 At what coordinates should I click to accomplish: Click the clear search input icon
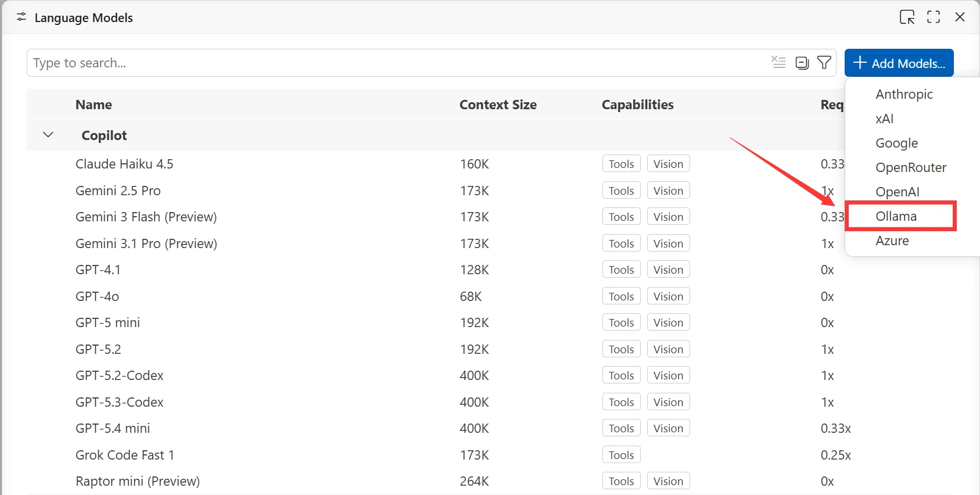778,62
